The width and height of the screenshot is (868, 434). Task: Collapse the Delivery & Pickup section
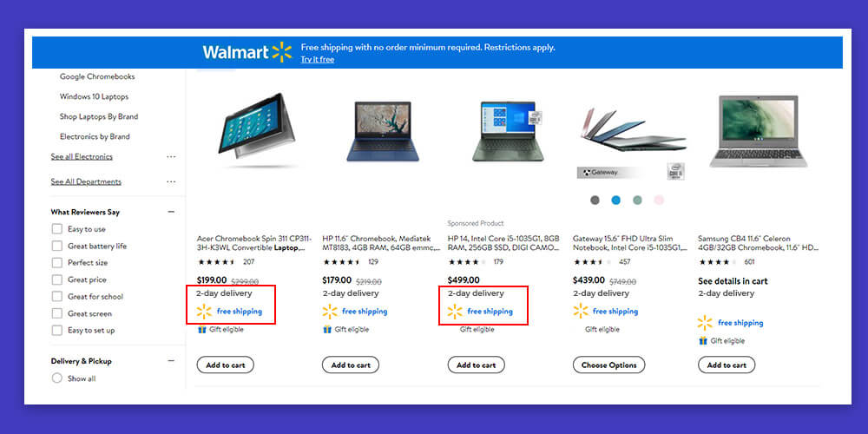[x=171, y=361]
